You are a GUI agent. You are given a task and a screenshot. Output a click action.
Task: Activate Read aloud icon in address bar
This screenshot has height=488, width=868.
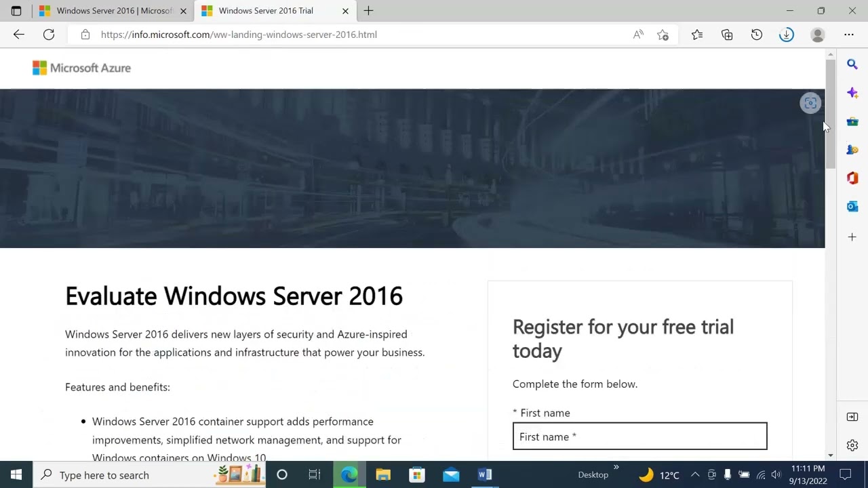click(x=638, y=35)
